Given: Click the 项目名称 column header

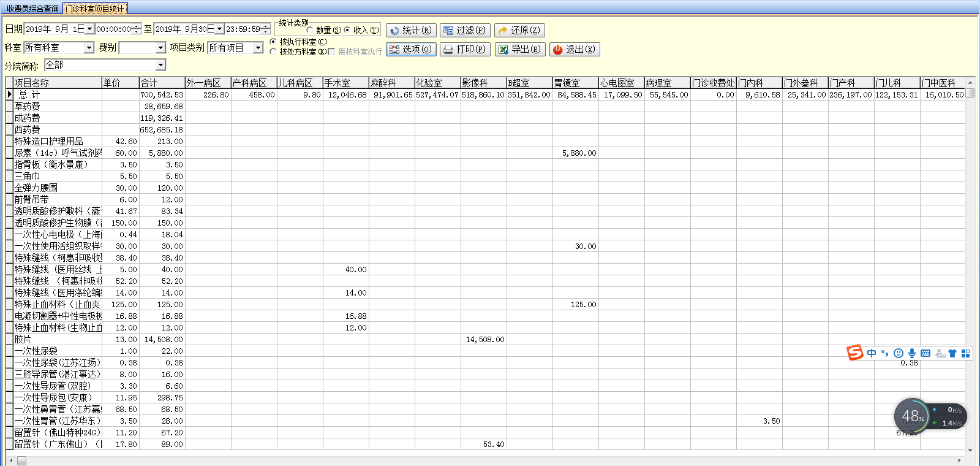Looking at the screenshot, I should (58, 83).
